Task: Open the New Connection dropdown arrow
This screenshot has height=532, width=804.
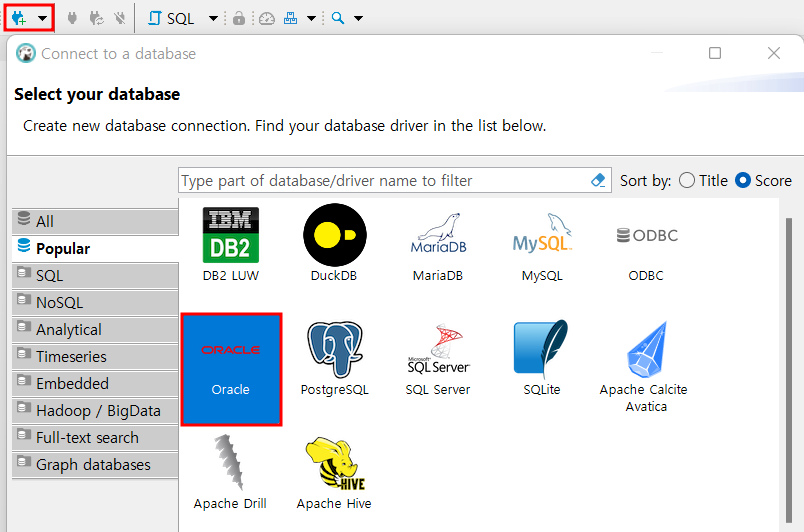Action: [x=43, y=18]
